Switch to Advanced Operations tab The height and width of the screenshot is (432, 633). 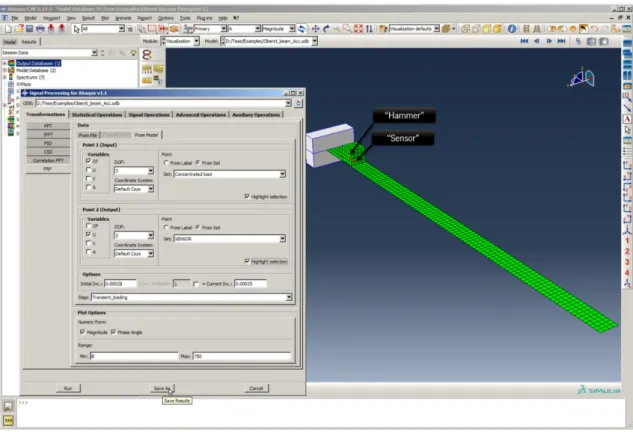[x=201, y=115]
